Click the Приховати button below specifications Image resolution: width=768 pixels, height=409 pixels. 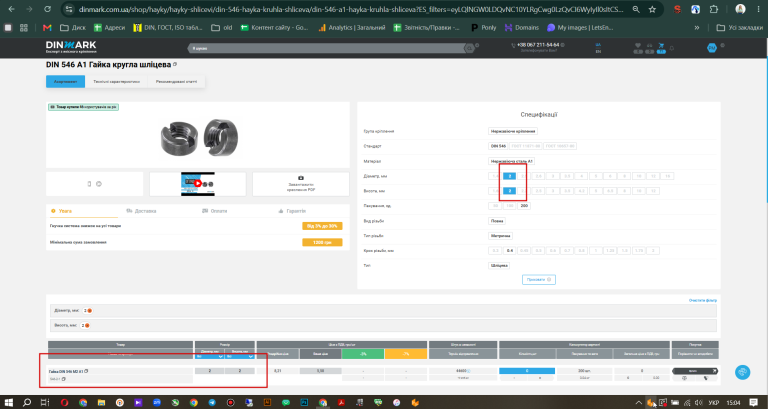(539, 280)
